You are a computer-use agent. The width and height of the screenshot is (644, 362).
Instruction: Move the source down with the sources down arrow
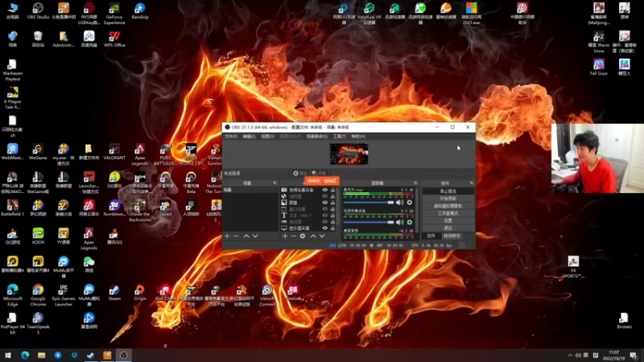(322, 236)
